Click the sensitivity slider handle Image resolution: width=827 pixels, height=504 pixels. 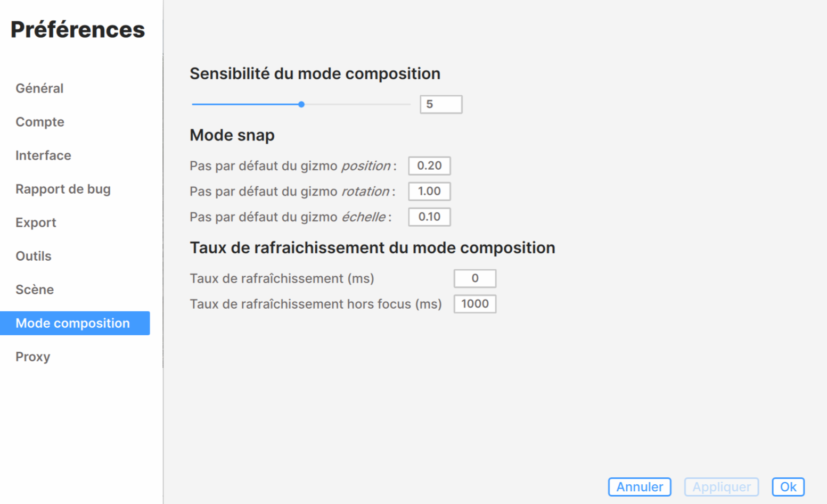pyautogui.click(x=301, y=104)
